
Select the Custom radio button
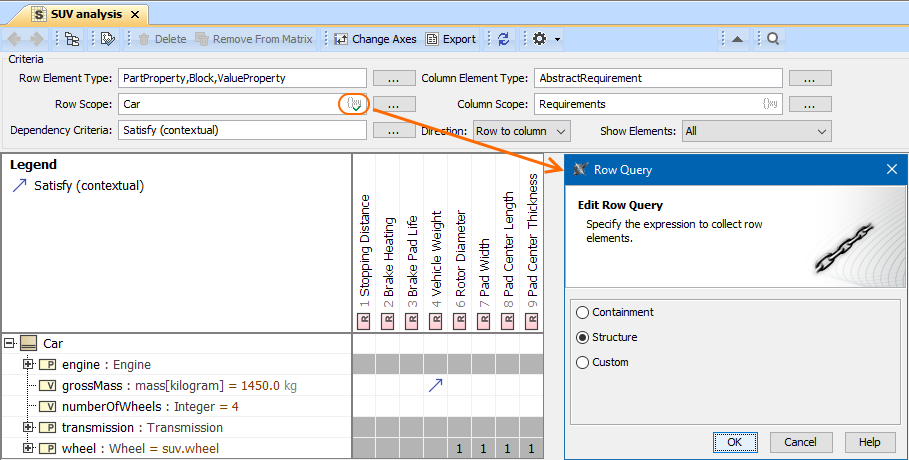click(583, 362)
